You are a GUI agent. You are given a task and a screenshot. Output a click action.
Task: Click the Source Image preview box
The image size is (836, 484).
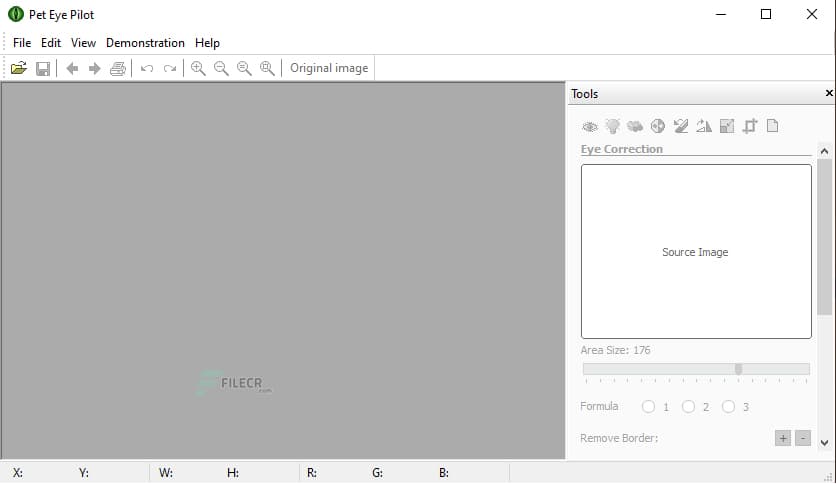click(696, 252)
